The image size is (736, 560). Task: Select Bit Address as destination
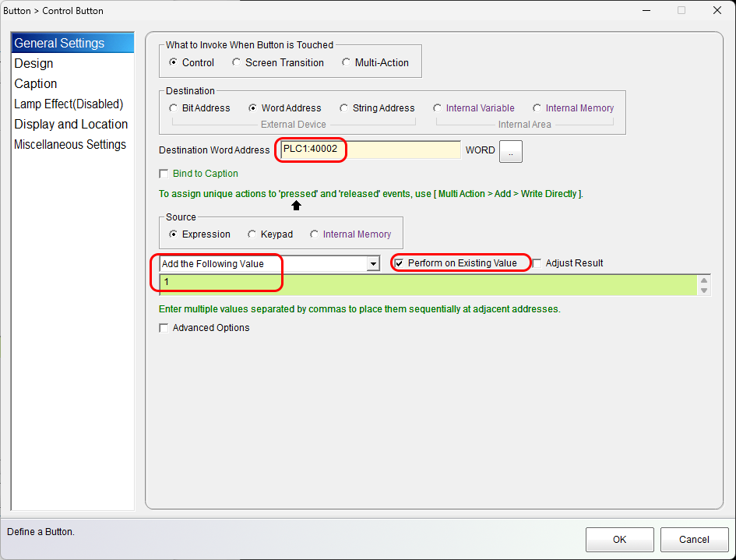click(x=174, y=108)
